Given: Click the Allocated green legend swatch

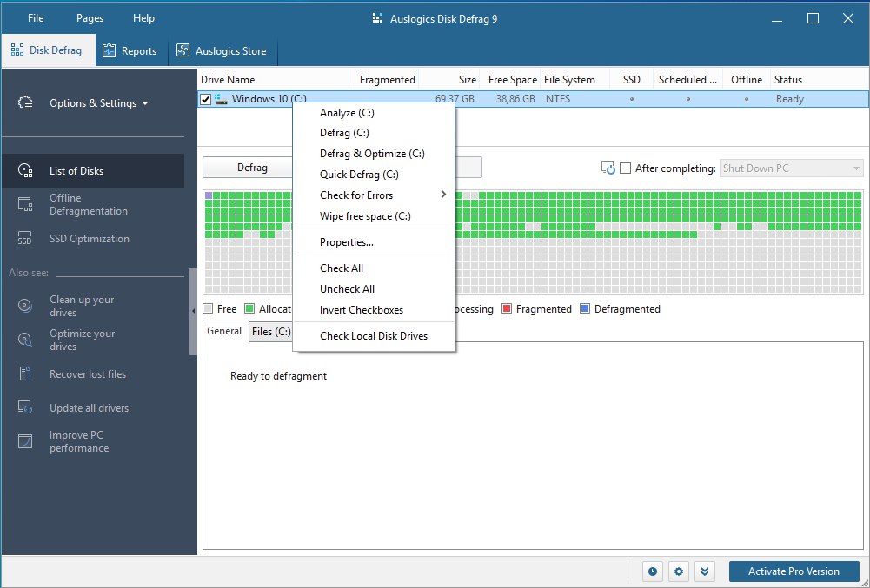Looking at the screenshot, I should coord(249,309).
